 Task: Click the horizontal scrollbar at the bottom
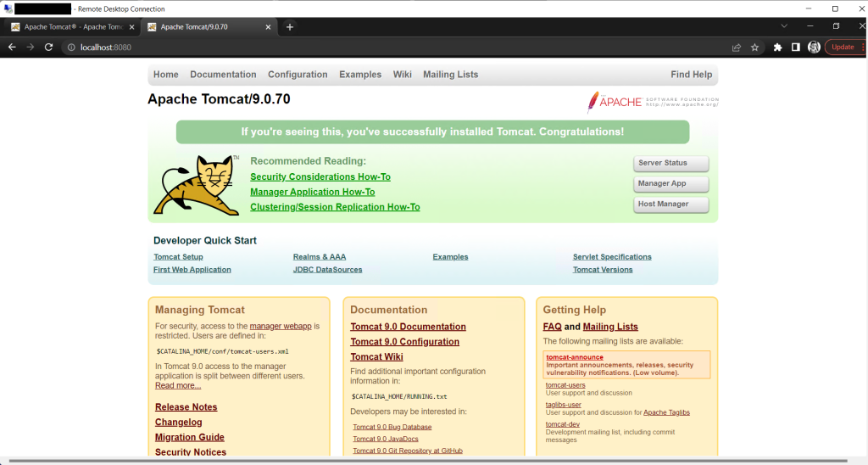[x=426, y=461]
